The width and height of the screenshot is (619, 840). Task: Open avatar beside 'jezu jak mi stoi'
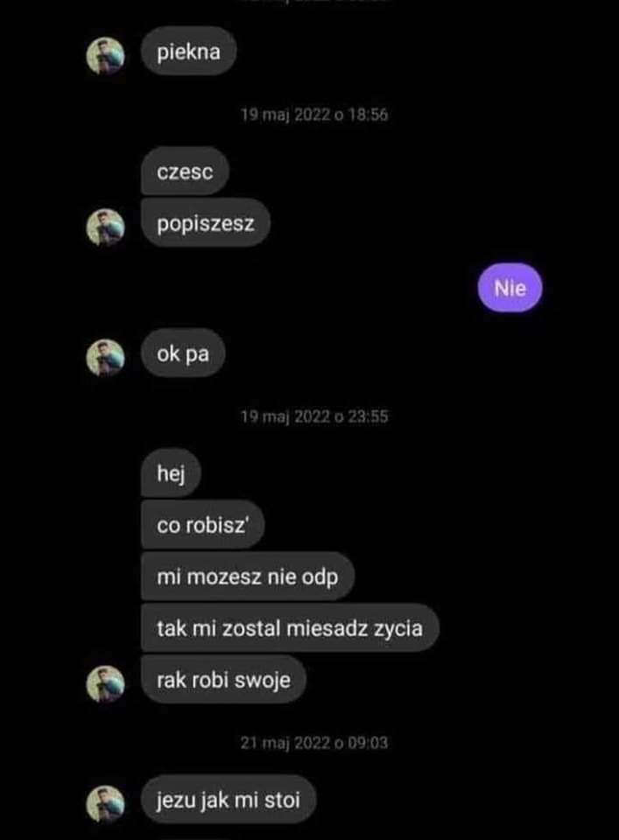point(106,804)
